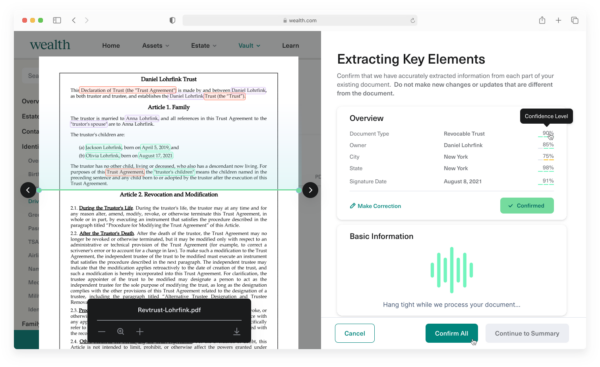
Task: Click highlighted Olivia Lohrfink name
Action: click(102, 156)
